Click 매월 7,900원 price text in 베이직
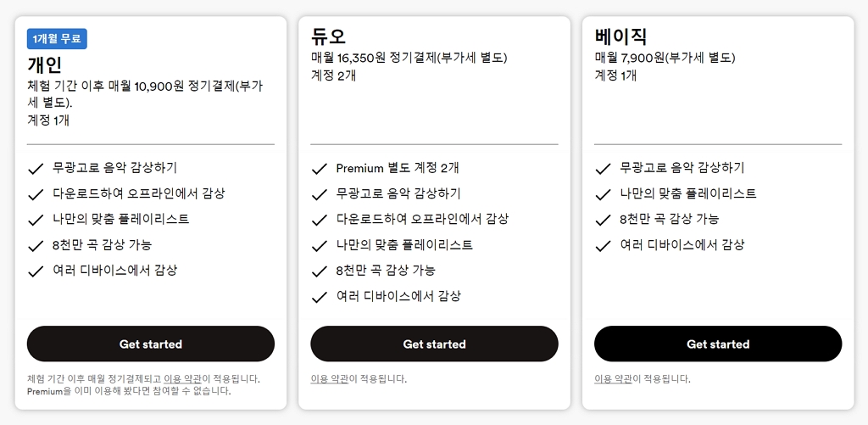 click(665, 58)
